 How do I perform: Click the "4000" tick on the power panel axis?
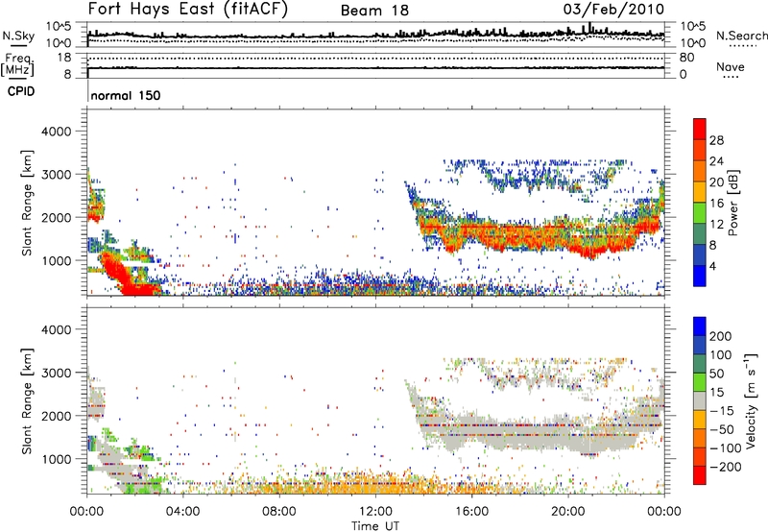click(56, 132)
